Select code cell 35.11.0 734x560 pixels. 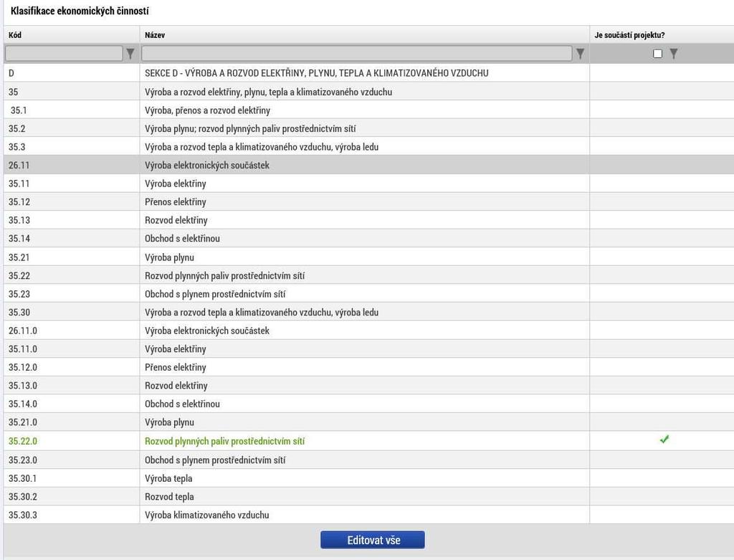pyautogui.click(x=22, y=348)
